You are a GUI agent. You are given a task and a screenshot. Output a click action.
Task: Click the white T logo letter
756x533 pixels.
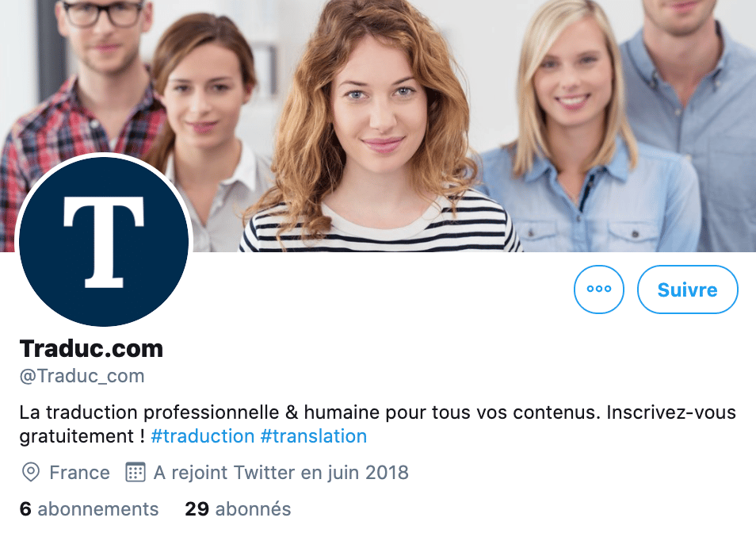[104, 242]
